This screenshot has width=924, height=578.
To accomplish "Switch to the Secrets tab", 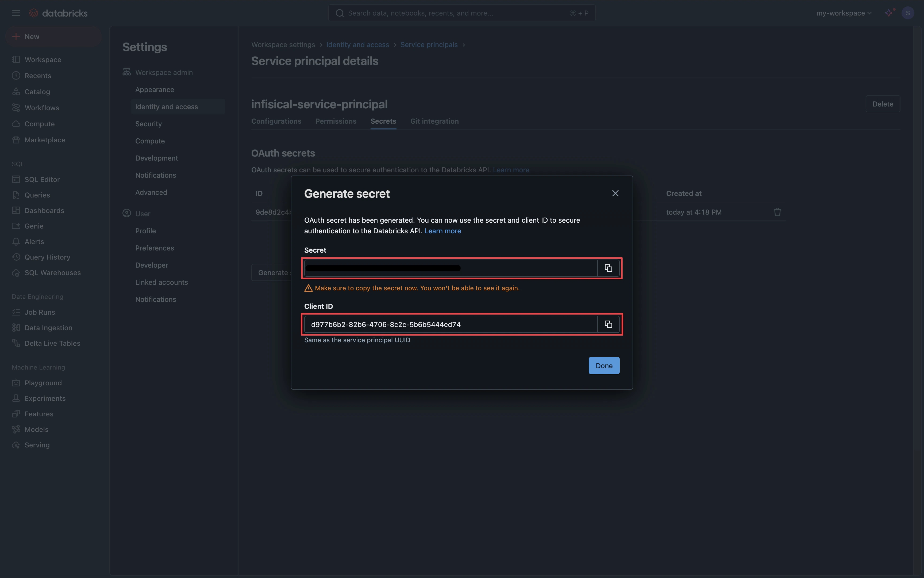I will pyautogui.click(x=383, y=121).
